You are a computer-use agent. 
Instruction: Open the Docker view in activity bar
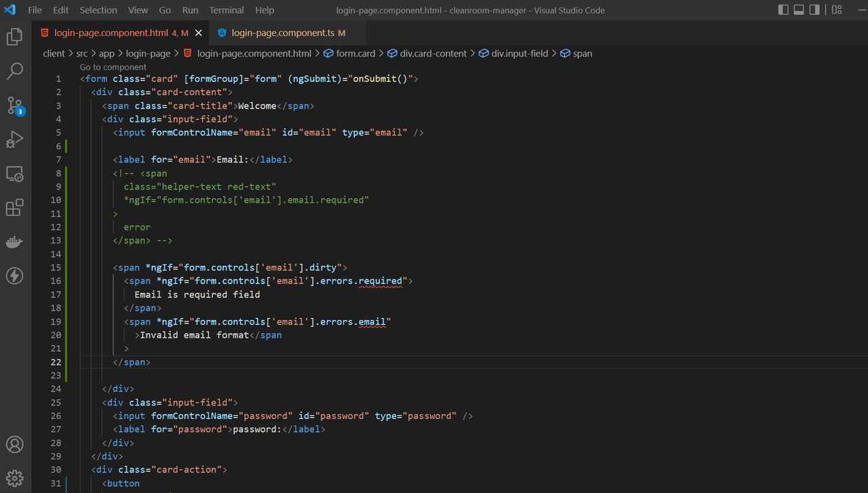pyautogui.click(x=14, y=242)
